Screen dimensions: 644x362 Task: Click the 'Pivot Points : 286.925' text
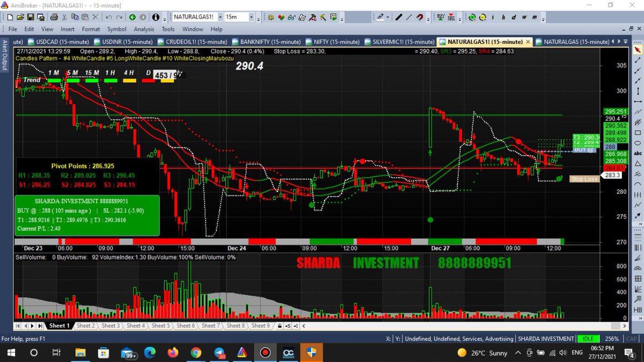point(83,166)
